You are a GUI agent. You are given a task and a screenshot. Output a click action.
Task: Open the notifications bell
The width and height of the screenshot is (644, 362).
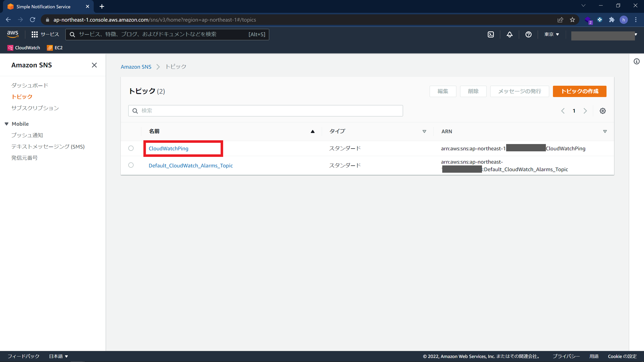(510, 34)
